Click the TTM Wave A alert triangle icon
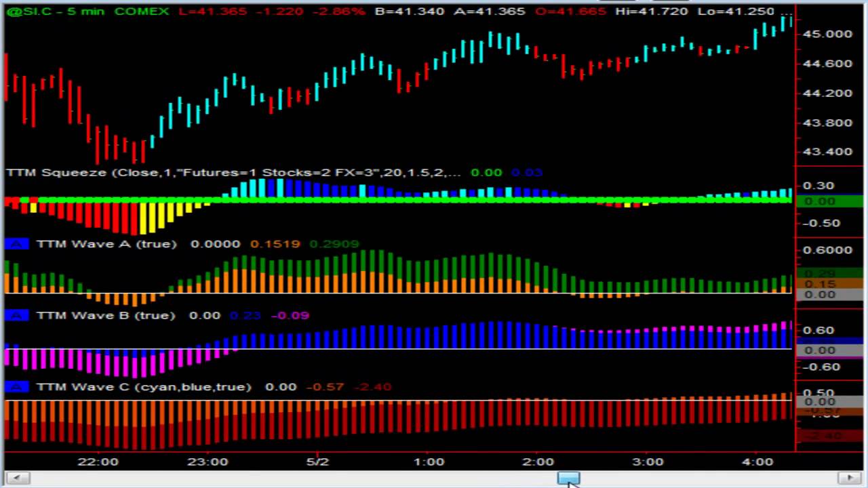 tap(16, 243)
